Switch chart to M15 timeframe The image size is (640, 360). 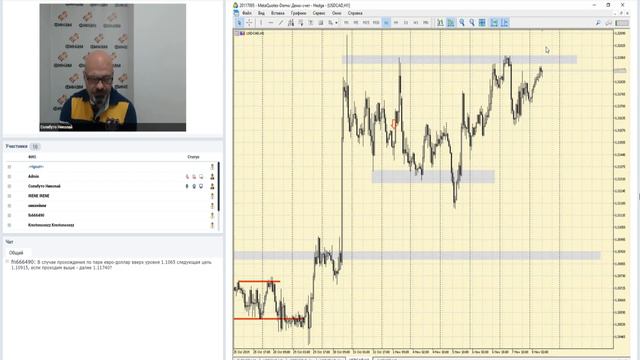(366, 22)
